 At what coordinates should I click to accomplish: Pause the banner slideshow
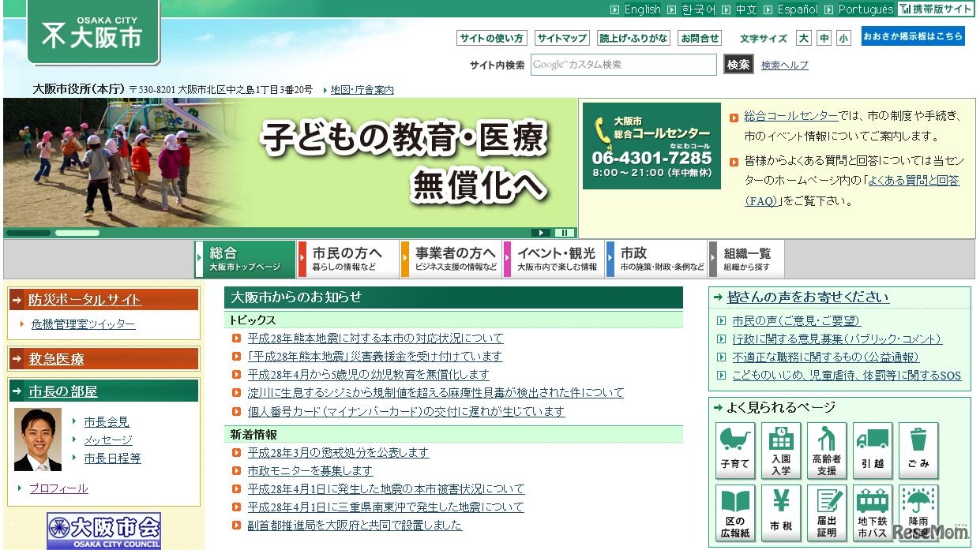click(x=564, y=233)
